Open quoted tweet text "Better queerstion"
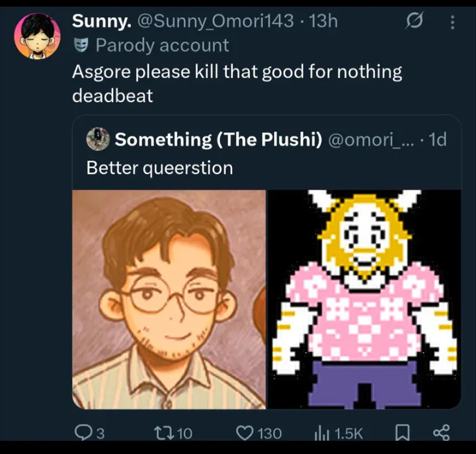 coord(159,167)
